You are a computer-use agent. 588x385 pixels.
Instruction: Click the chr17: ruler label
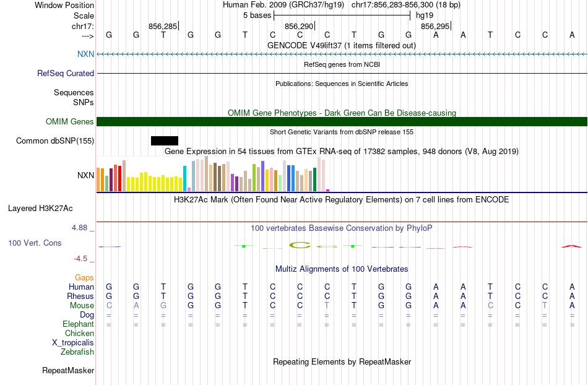(x=83, y=26)
